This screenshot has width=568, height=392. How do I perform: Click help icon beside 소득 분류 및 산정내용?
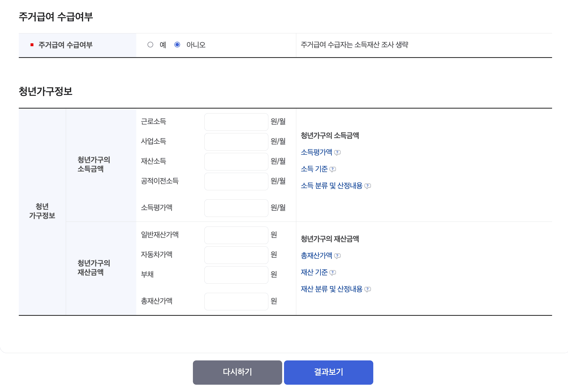368,186
